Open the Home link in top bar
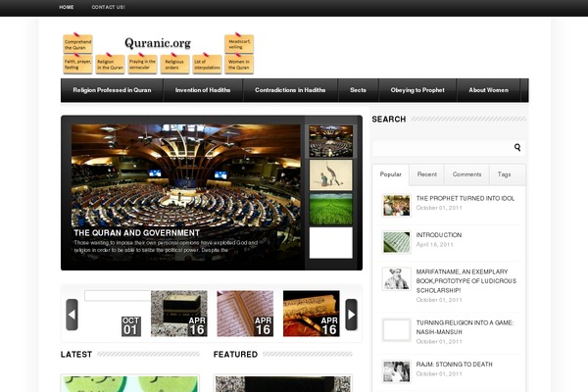This screenshot has width=588, height=392. 67,7
